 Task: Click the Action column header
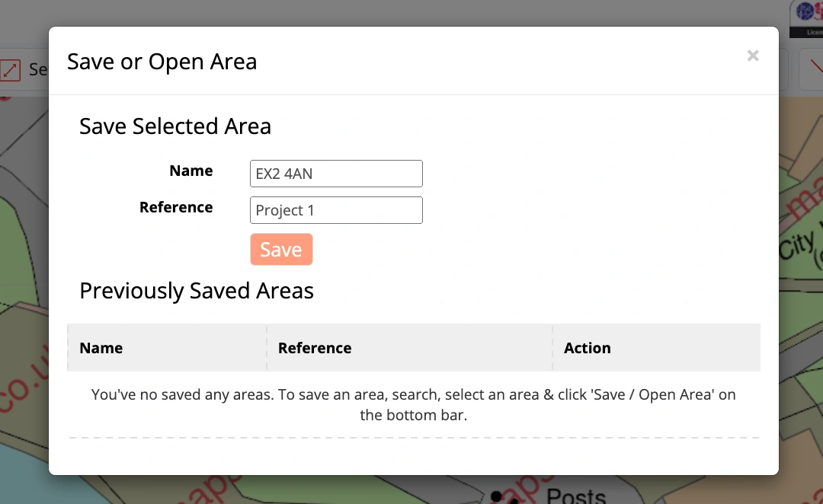tap(588, 348)
